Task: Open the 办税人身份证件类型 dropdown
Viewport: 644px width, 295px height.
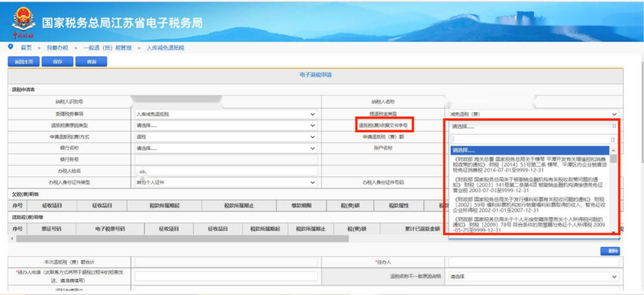Action: (x=226, y=182)
